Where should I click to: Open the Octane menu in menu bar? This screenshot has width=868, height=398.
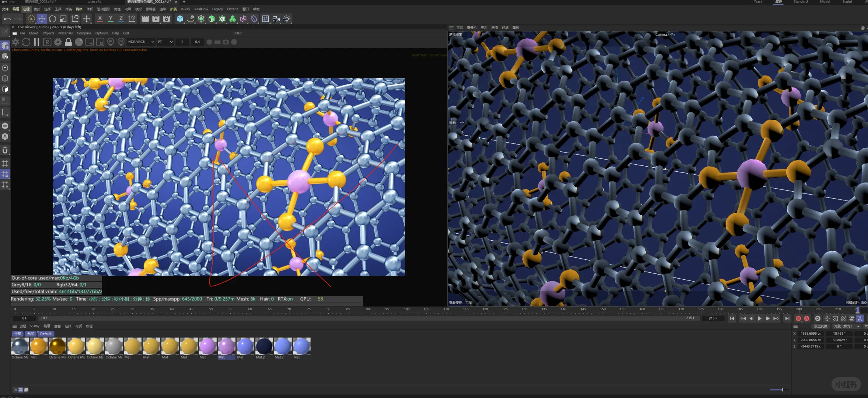232,9
